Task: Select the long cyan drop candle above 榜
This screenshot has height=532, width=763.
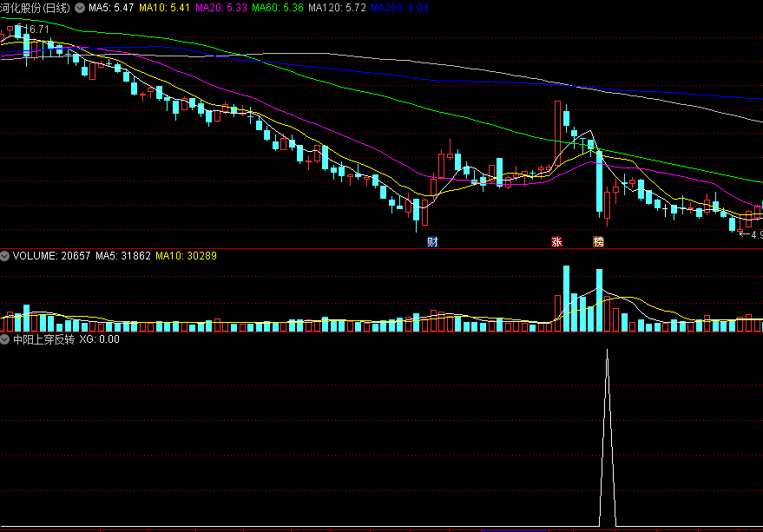Action: click(600, 181)
